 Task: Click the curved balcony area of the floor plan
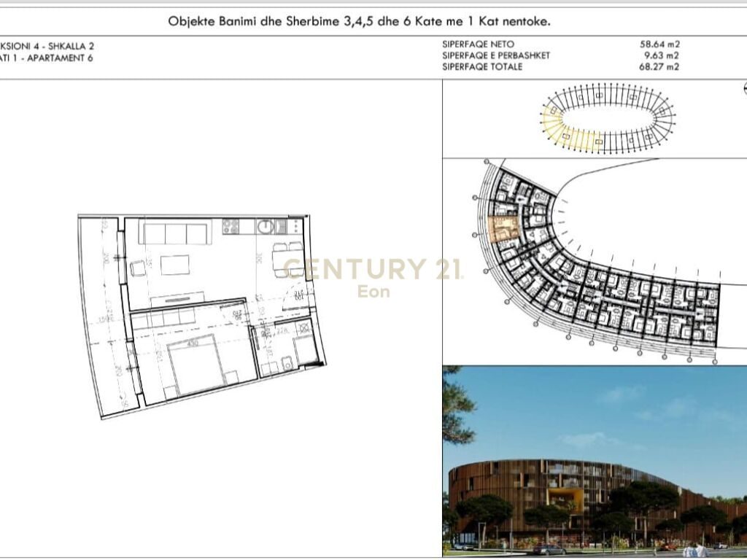pyautogui.click(x=108, y=318)
